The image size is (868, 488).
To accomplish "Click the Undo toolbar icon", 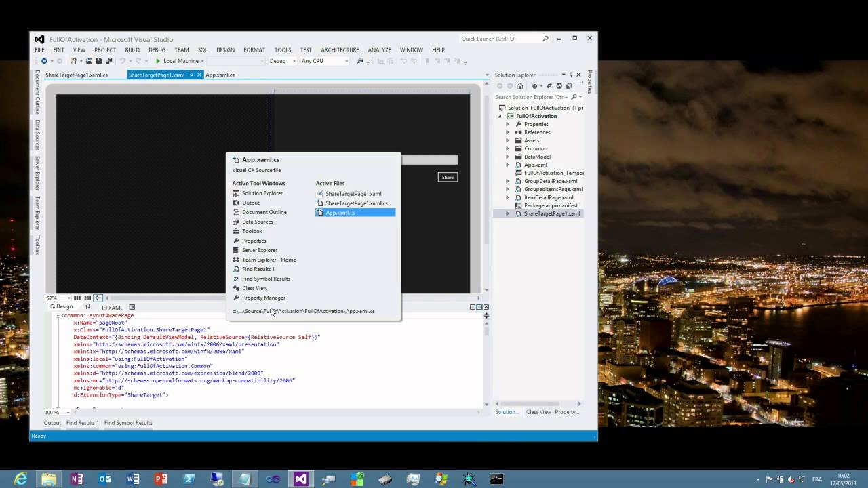I will (x=123, y=61).
